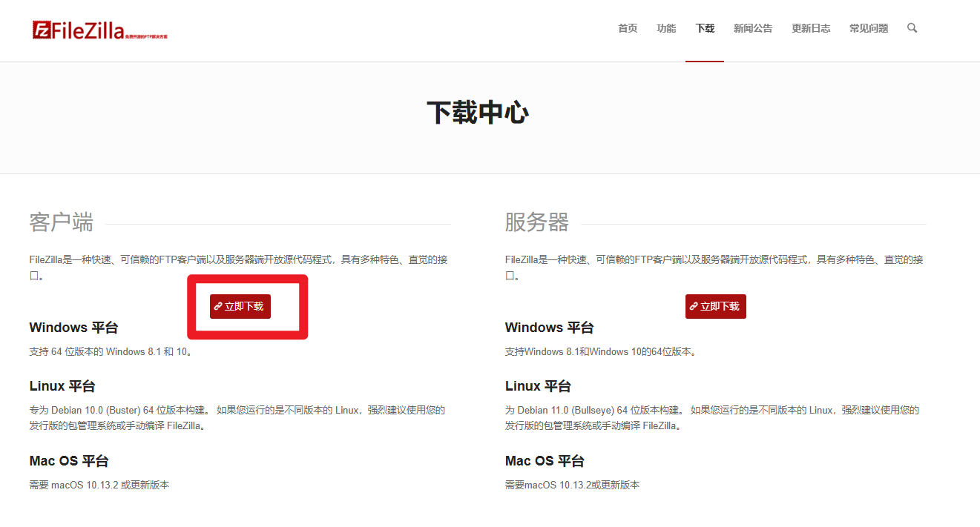Click Windows 平台 heading in 服务器 column
The width and height of the screenshot is (980, 527).
(x=549, y=328)
